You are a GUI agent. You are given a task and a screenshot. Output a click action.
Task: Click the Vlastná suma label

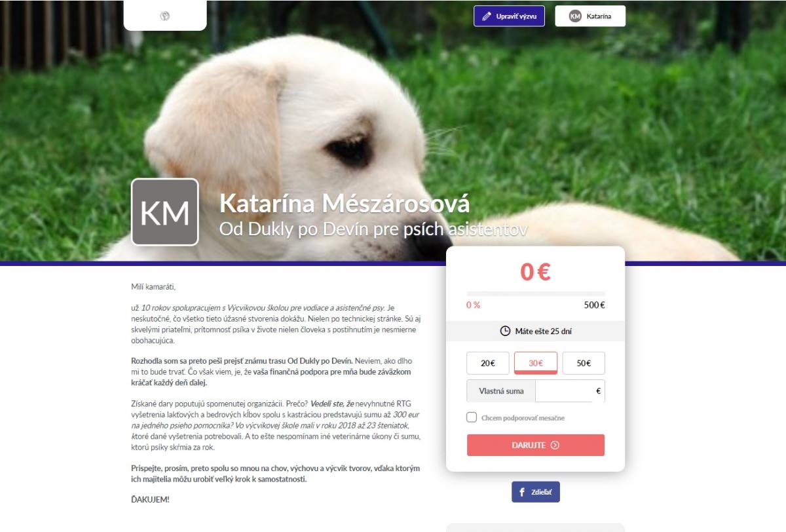coord(501,391)
